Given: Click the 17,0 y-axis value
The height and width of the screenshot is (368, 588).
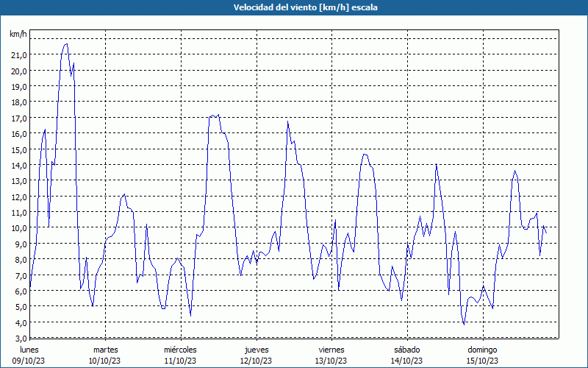Looking at the screenshot, I should point(19,118).
